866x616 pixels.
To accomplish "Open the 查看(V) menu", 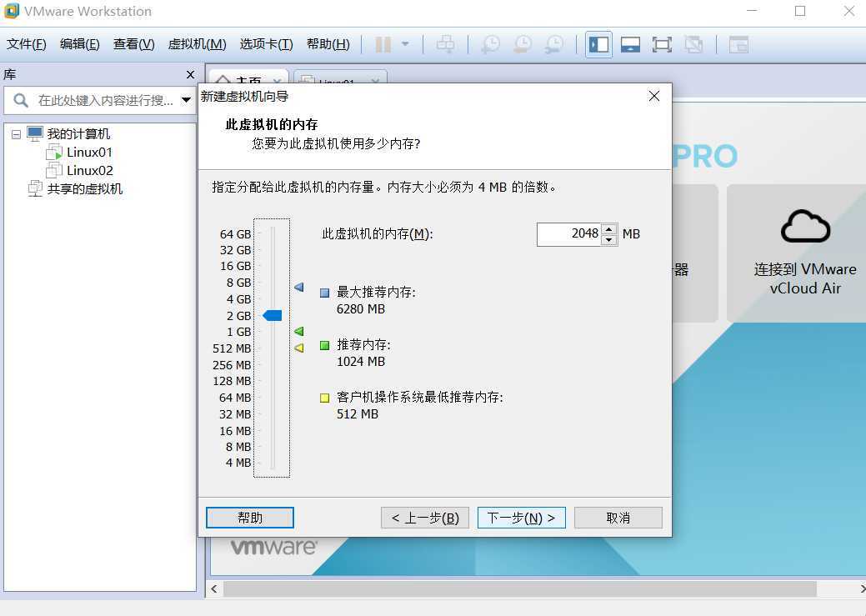I will [x=133, y=44].
